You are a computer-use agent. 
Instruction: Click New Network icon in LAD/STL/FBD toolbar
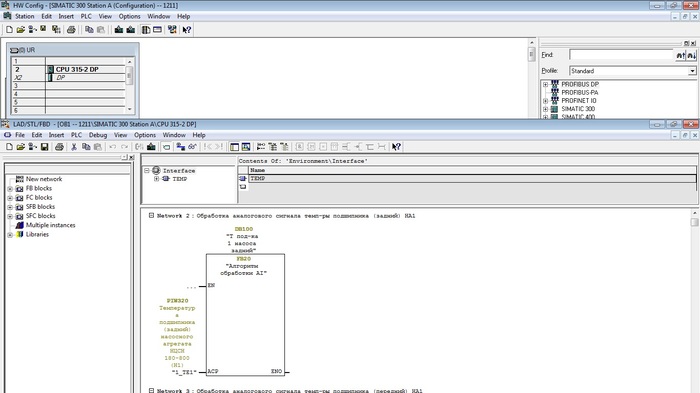261,146
